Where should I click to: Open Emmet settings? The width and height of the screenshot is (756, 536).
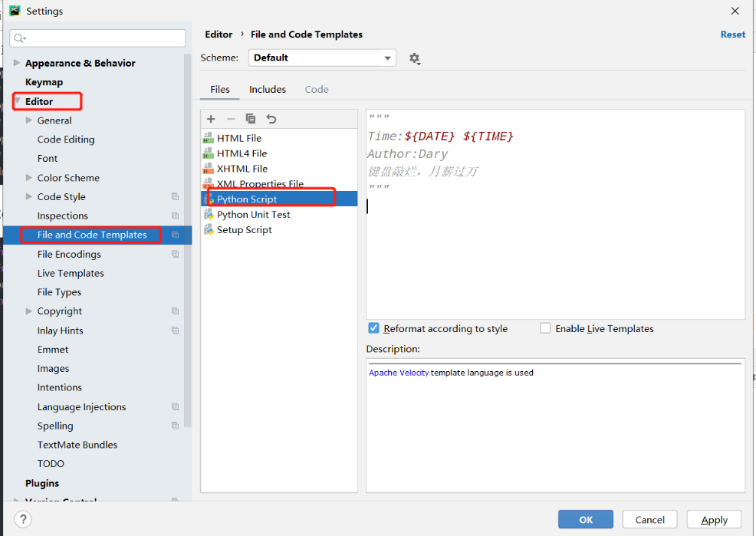click(x=53, y=350)
